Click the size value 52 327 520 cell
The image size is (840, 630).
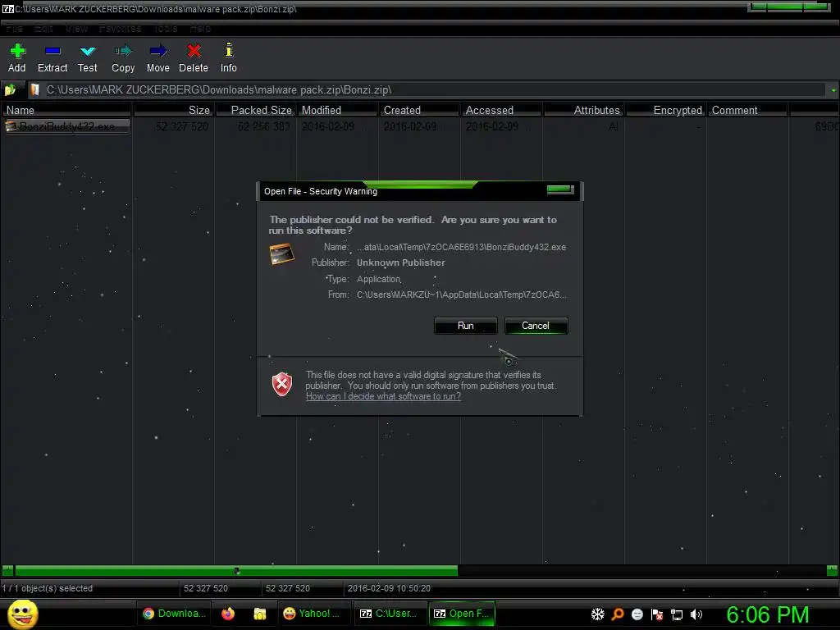pyautogui.click(x=182, y=126)
